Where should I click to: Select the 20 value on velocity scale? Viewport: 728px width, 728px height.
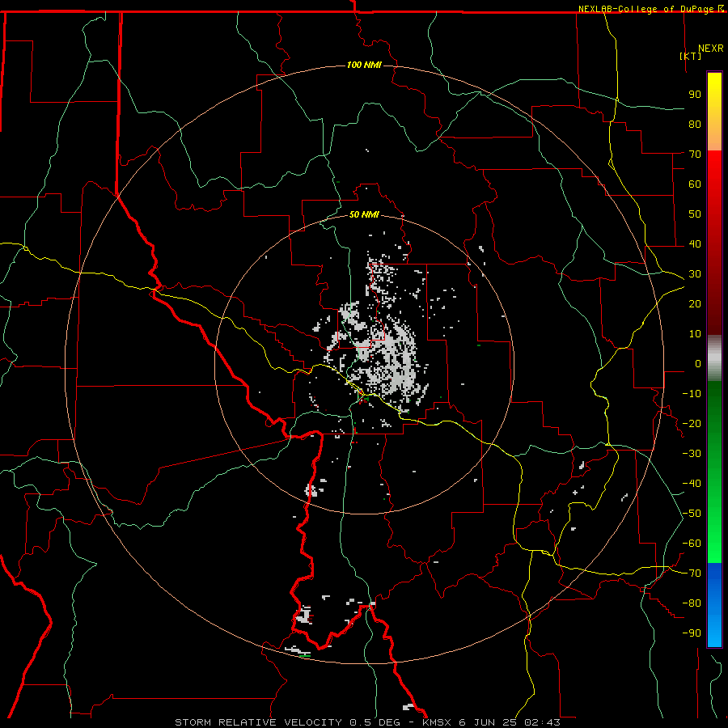coord(695,303)
